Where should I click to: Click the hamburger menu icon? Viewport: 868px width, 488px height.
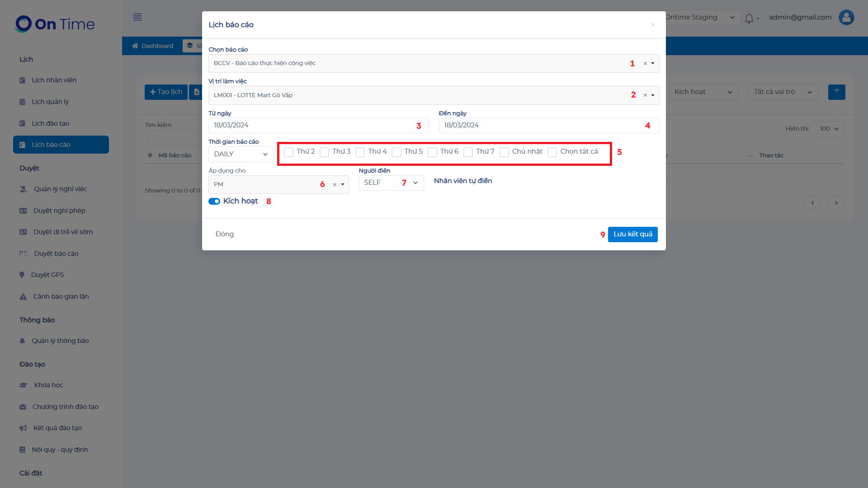coord(137,17)
